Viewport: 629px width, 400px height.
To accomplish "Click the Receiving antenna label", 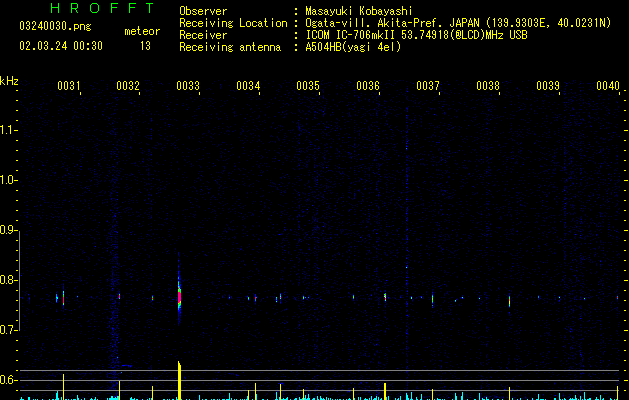I will tap(230, 47).
